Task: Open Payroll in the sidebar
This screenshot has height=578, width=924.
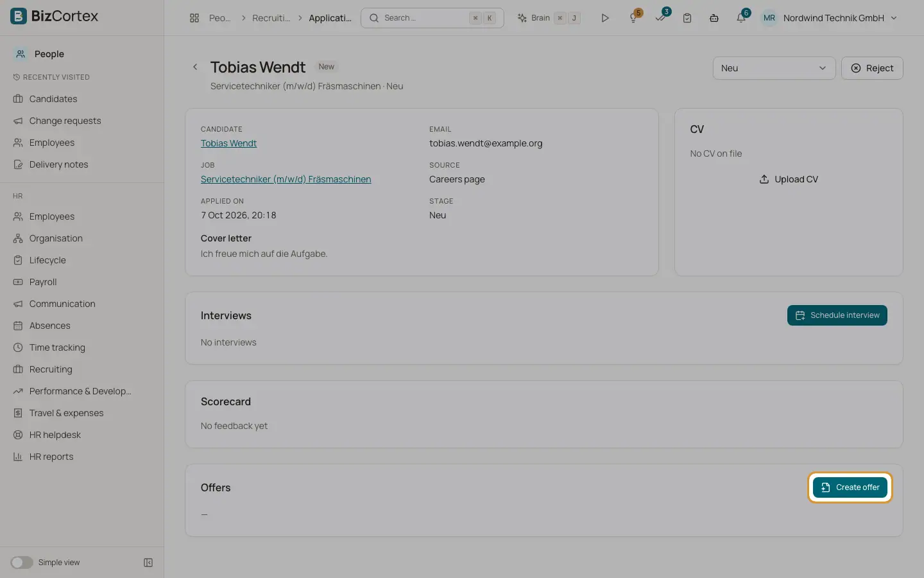Action: [82, 282]
